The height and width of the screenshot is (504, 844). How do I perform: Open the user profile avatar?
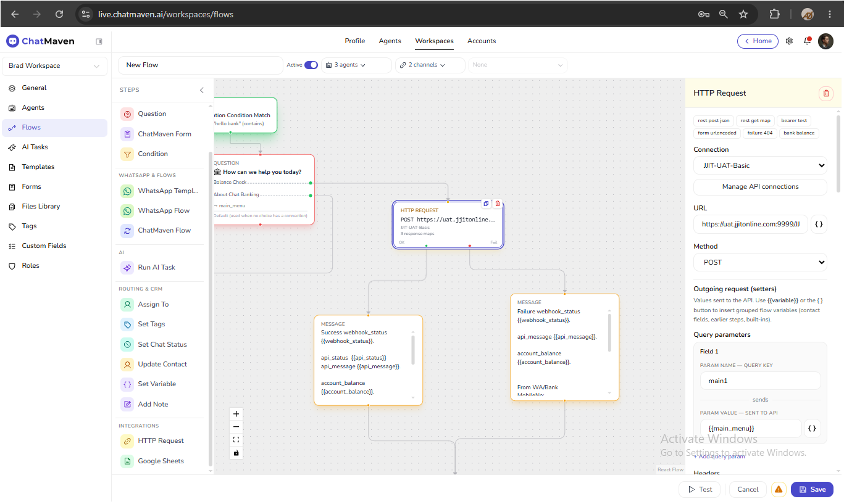click(x=825, y=41)
